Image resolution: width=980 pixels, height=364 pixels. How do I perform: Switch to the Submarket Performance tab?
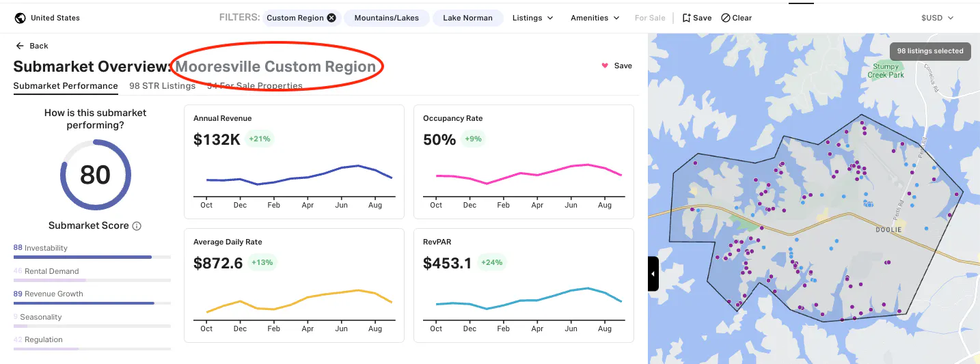coord(66,86)
